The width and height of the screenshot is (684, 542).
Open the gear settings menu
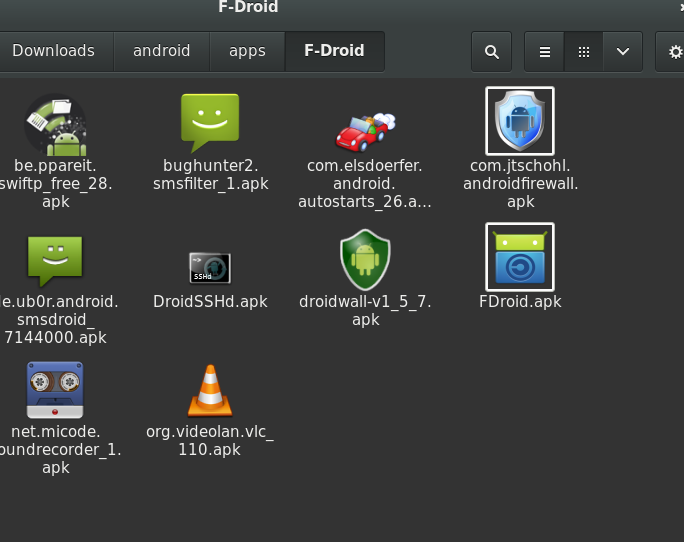coord(672,51)
